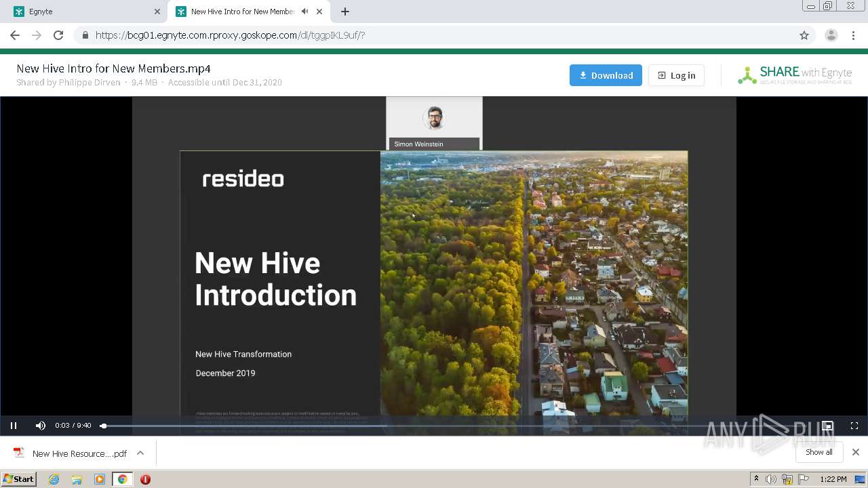Show hidden system tray icons
The image size is (868, 488).
[x=756, y=479]
